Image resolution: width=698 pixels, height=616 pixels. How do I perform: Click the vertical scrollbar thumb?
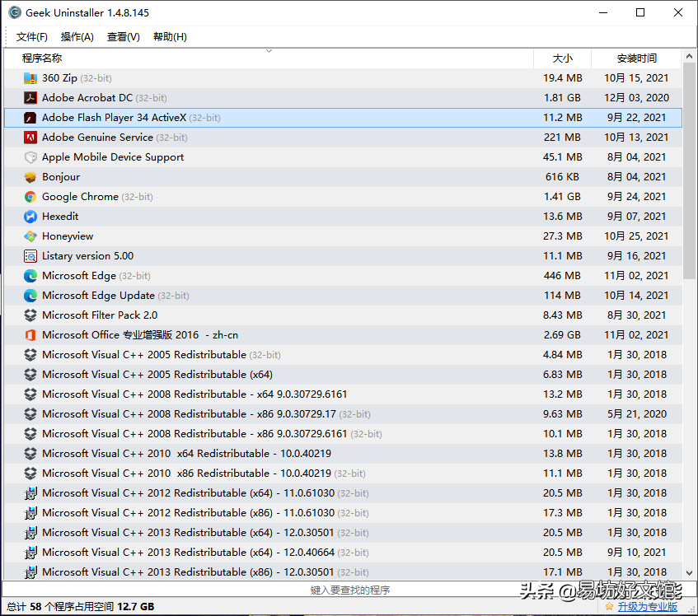tap(689, 170)
